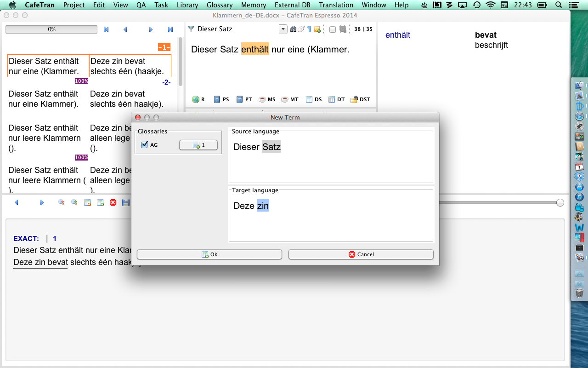Open the Translation menu
This screenshot has height=368, width=588.
(336, 5)
